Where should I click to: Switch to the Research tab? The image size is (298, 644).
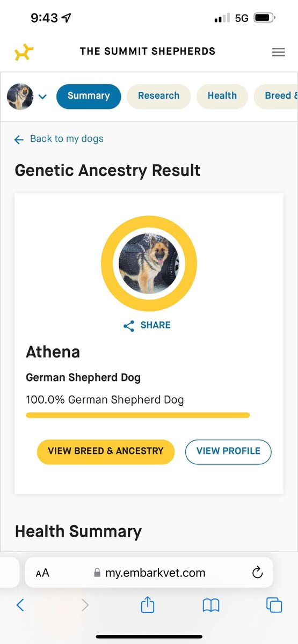click(x=158, y=96)
